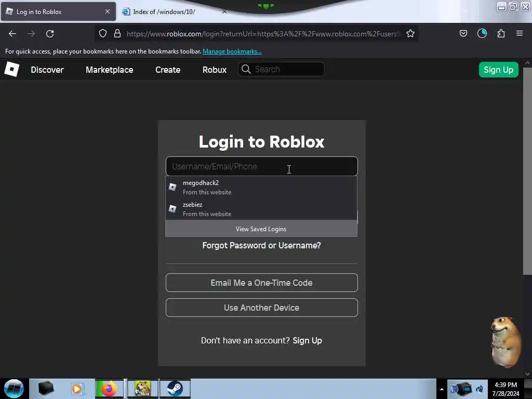The image size is (532, 399).
Task: Click Sign Up link below login form
Action: point(307,340)
